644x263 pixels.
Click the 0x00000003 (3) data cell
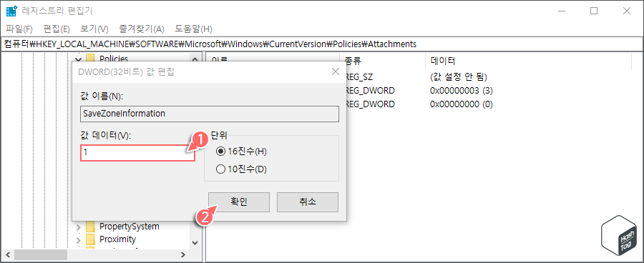[462, 91]
